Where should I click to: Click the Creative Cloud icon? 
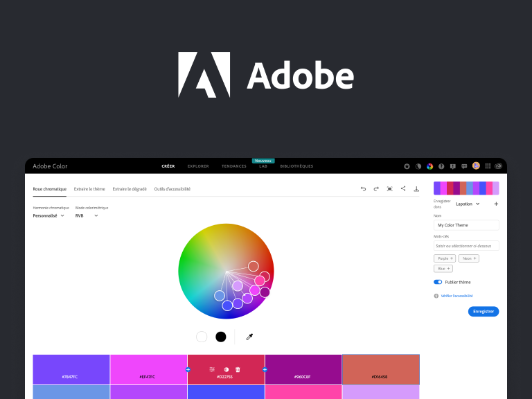point(499,166)
